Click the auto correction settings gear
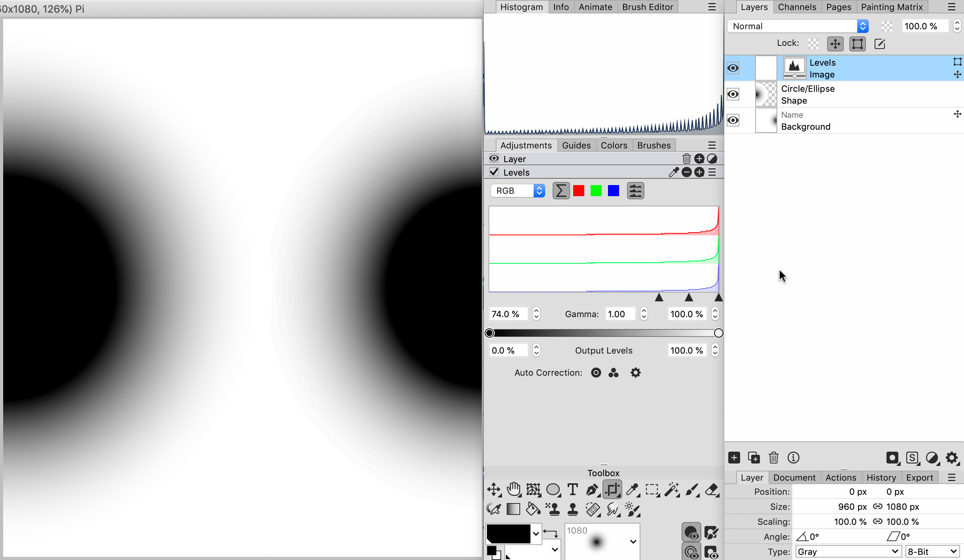This screenshot has width=964, height=560. point(635,373)
